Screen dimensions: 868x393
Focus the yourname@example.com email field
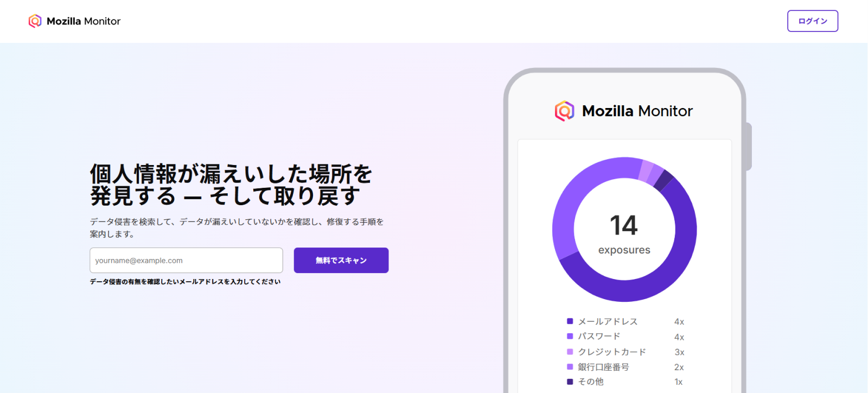[186, 261]
